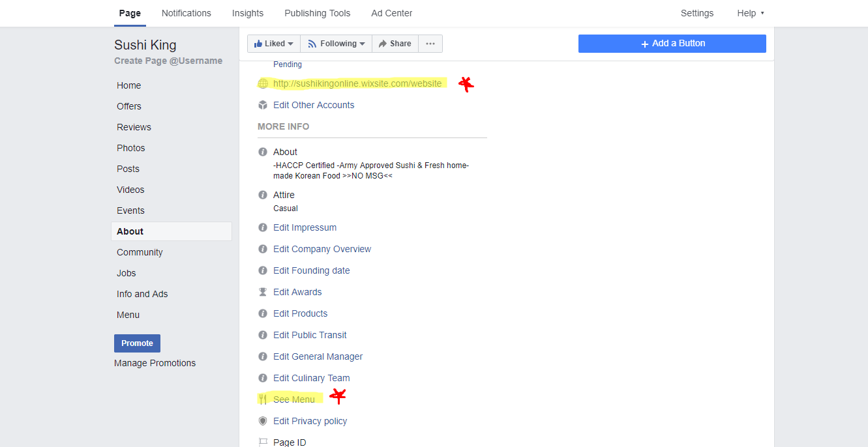Open the Help dropdown menu
868x447 pixels.
pyautogui.click(x=750, y=13)
